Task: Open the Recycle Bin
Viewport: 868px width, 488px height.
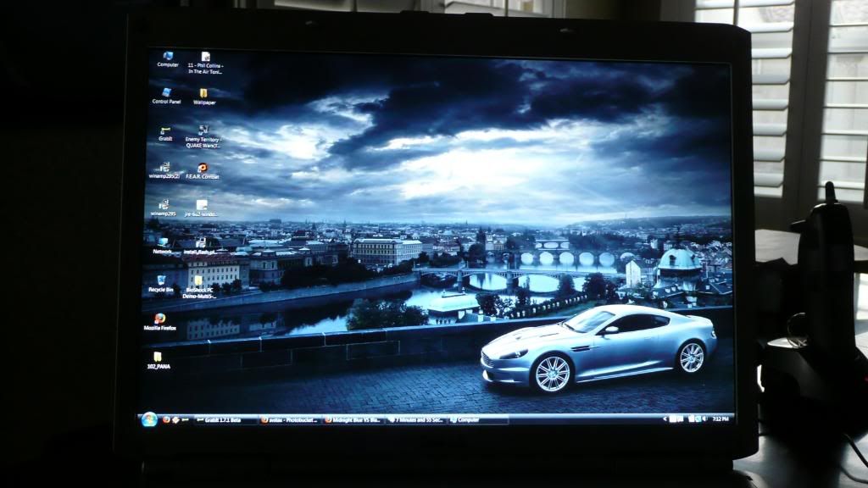Action: pyautogui.click(x=160, y=284)
